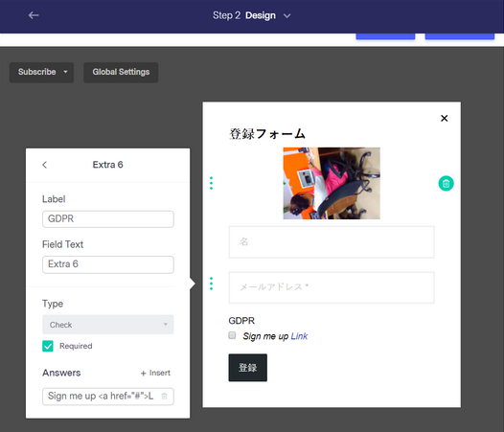Screen dimensions: 504x432
Task: Grab the drag handle beside the image
Action: [x=211, y=183]
